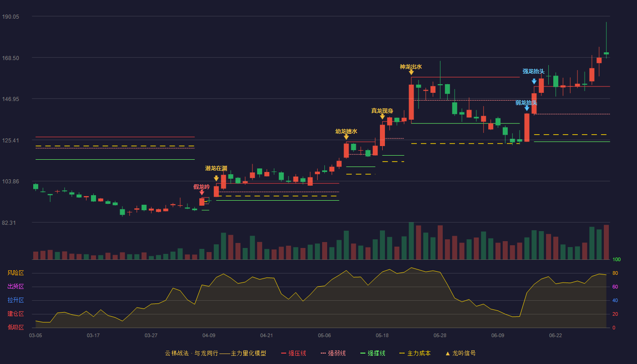
Task: Click the 190.05 price axis label
Action: 10,16
